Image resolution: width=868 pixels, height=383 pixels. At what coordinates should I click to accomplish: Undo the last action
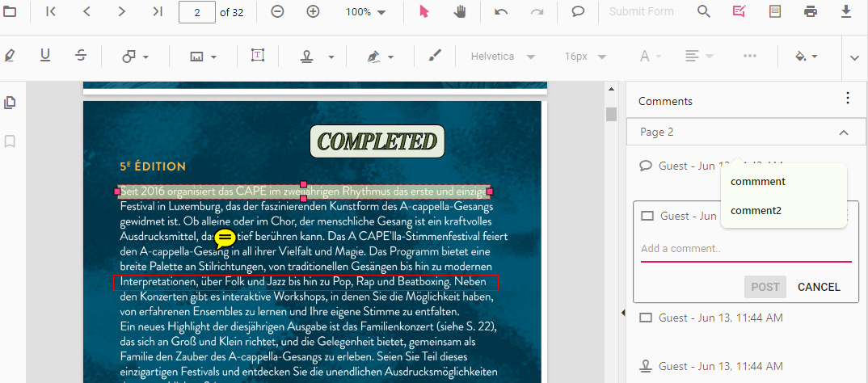pyautogui.click(x=501, y=11)
